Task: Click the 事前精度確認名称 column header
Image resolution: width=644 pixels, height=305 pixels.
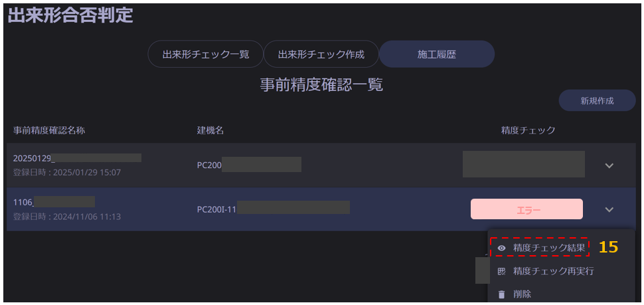Action: tap(49, 130)
